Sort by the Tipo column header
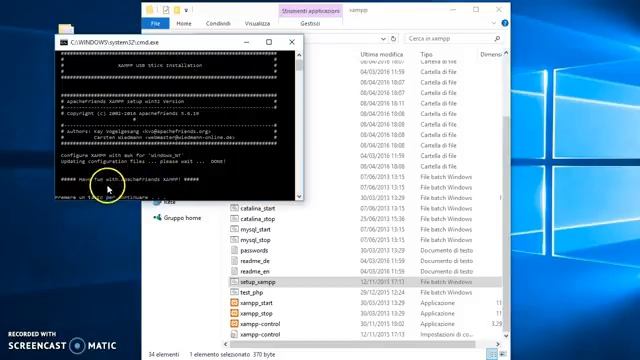The height and width of the screenshot is (360, 640). pyautogui.click(x=427, y=54)
